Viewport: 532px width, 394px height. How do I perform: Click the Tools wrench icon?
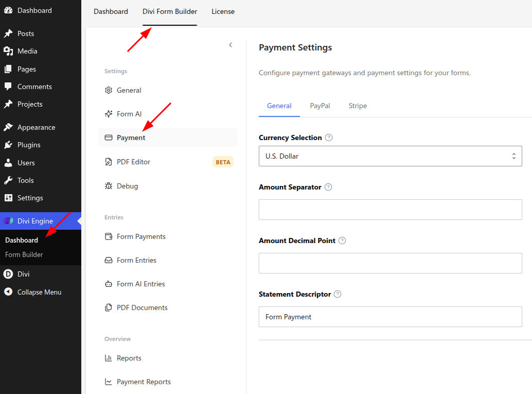coord(8,180)
